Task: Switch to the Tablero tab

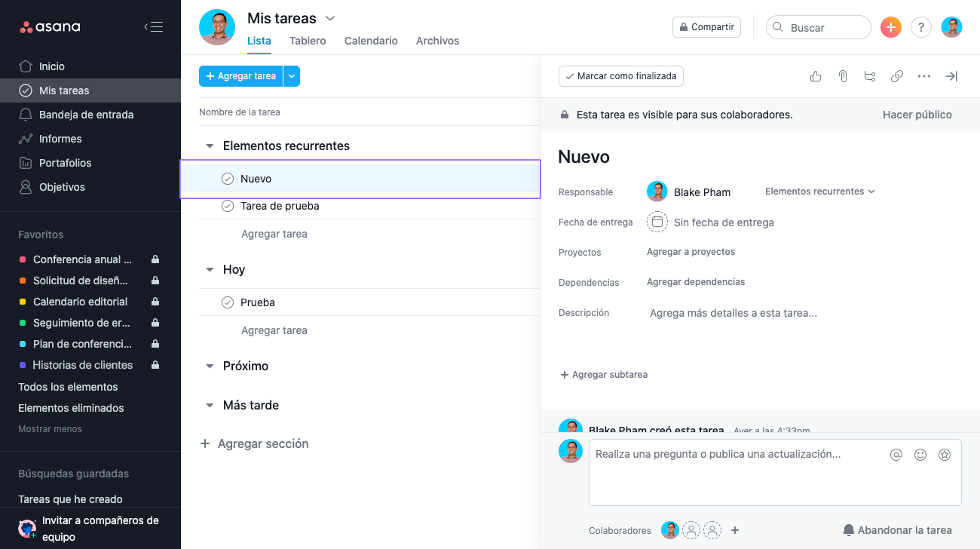Action: [308, 41]
